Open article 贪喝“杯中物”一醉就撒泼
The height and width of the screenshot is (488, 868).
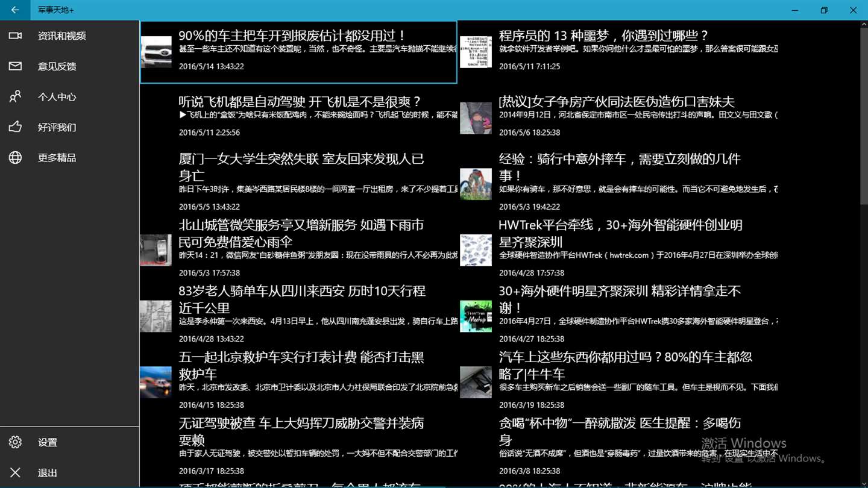[618, 448]
